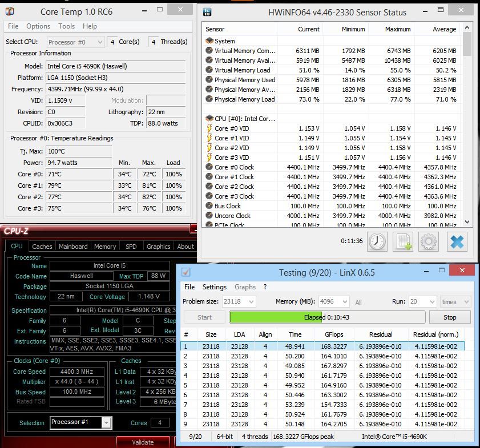Open the Settings menu in LinX
The height and width of the screenshot is (448, 480).
[214, 286]
